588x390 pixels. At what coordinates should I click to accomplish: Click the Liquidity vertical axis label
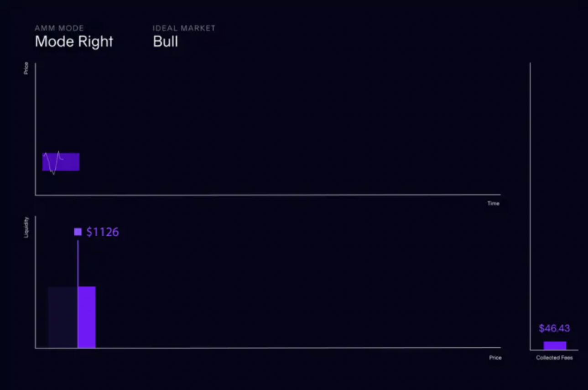pos(26,227)
